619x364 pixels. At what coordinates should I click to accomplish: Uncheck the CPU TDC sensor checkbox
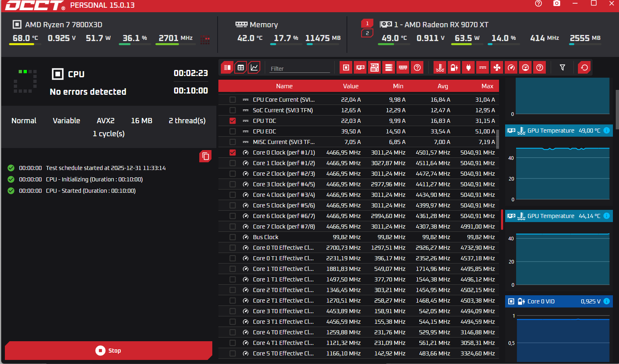coord(233,121)
